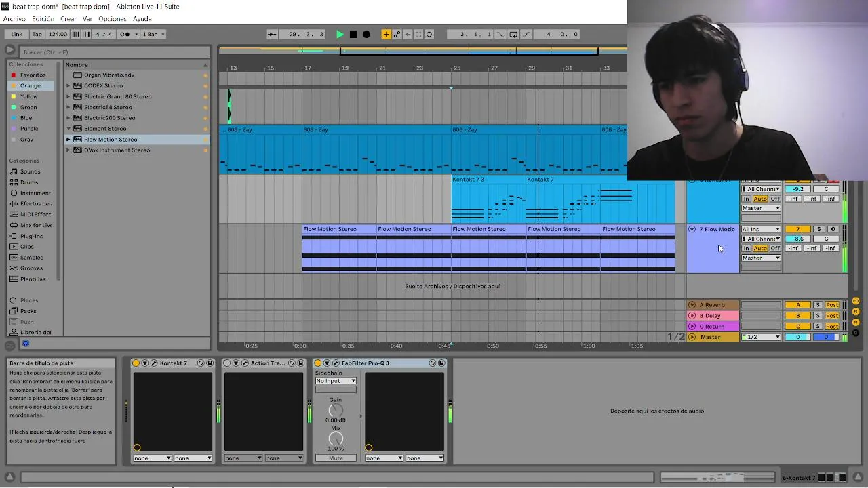Unfold FabFilter Pro-Q 3 device parameters

tap(327, 363)
